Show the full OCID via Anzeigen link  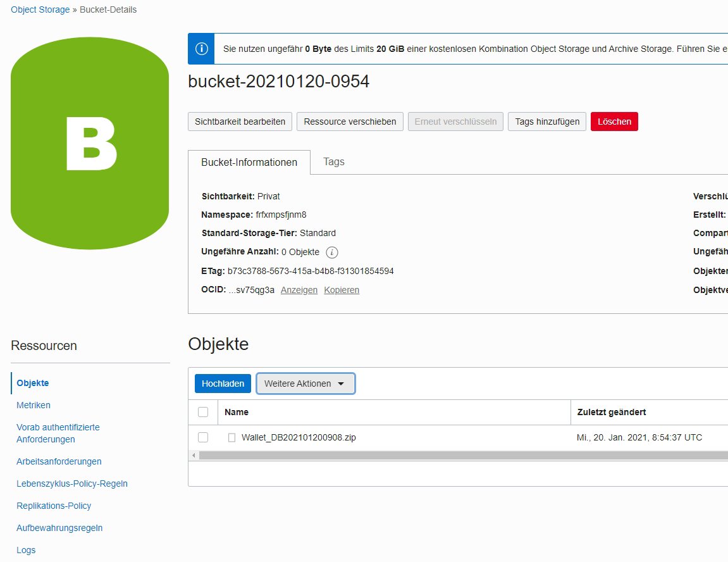pos(299,290)
